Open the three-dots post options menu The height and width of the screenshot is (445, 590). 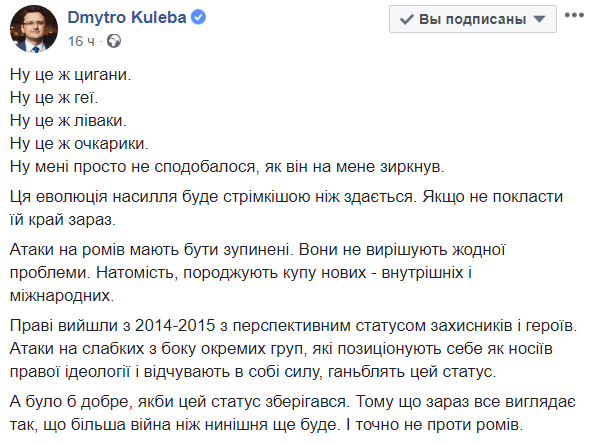pyautogui.click(x=574, y=15)
